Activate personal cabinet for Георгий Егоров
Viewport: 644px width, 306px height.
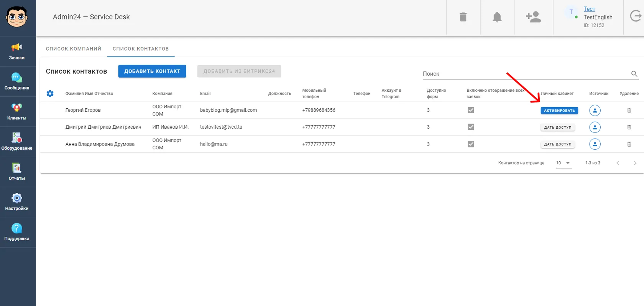coord(559,111)
